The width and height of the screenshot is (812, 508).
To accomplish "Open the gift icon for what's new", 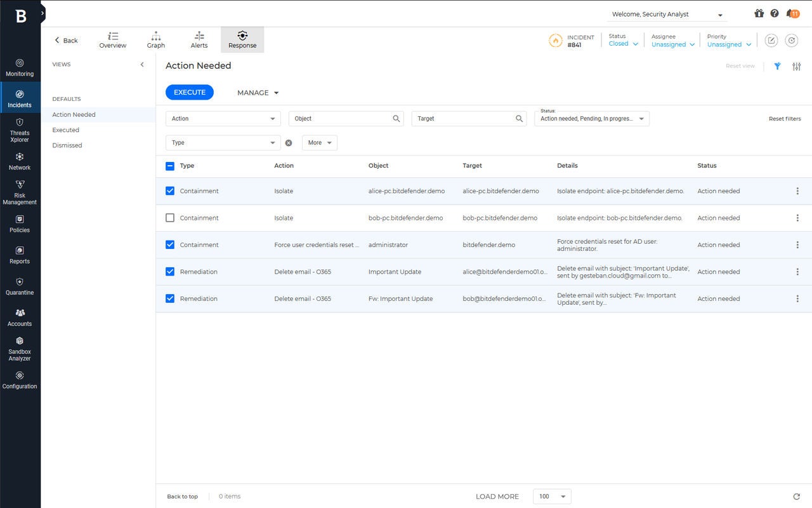I will [759, 13].
